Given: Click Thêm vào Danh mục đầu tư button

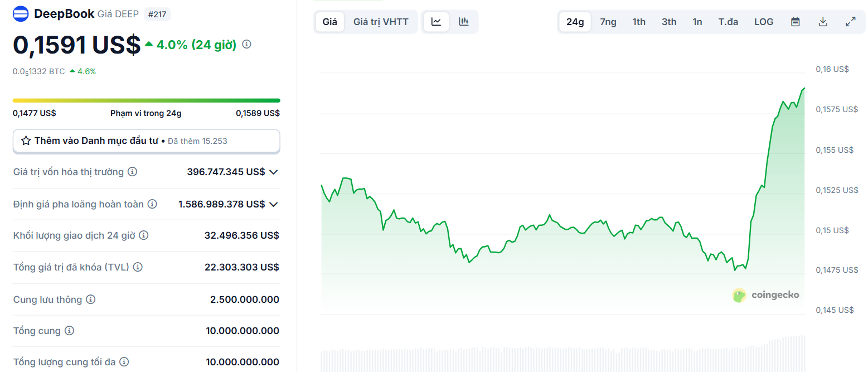Looking at the screenshot, I should [x=147, y=141].
